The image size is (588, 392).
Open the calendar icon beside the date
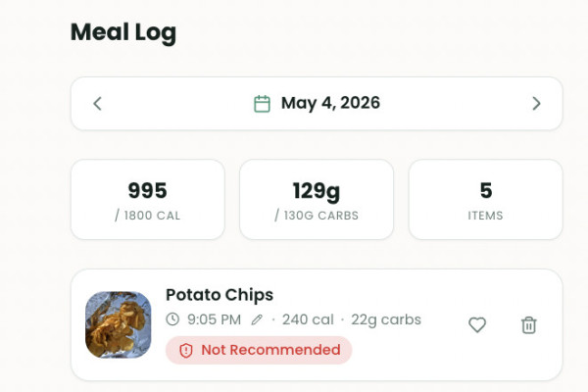[262, 104]
